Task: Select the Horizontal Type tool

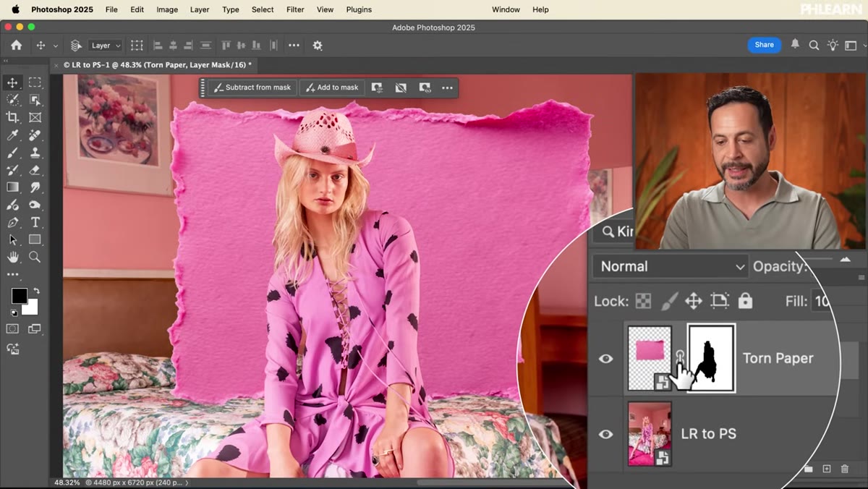Action: pos(35,222)
